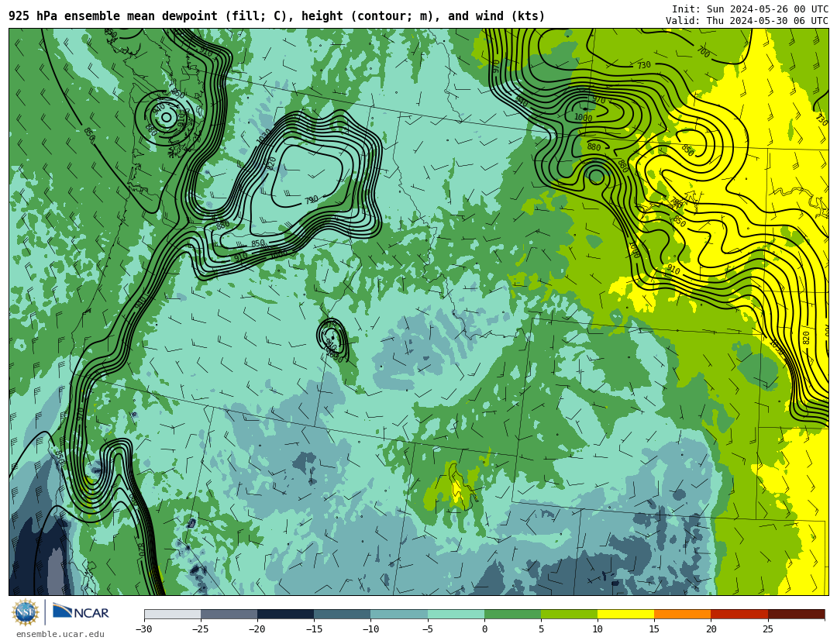837x644 pixels.
Task: Click the '20' colorbar tick label
Action: pyautogui.click(x=711, y=629)
